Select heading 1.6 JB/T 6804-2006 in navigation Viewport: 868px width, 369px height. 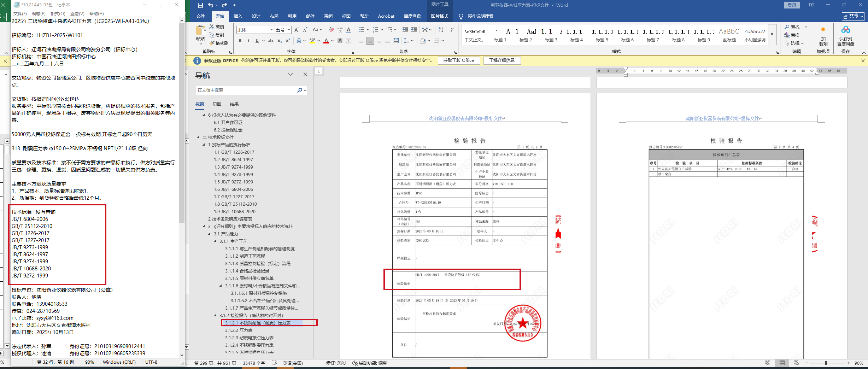233,189
